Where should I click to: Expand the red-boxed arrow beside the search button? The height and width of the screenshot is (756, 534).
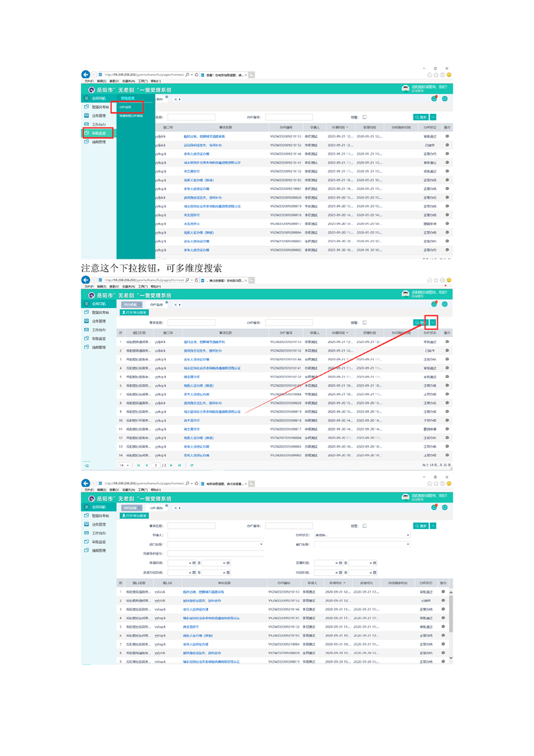click(x=433, y=323)
